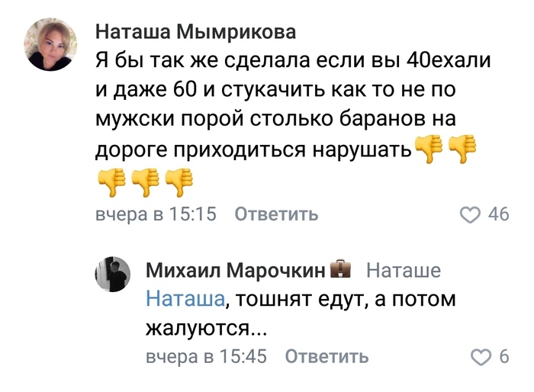
Task: Like Наташа Мымрикова's comment with the heart
Action: [469, 214]
